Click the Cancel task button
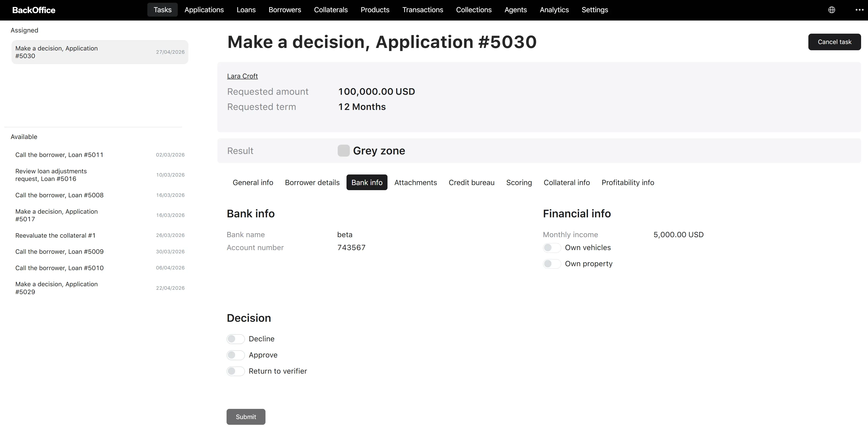Viewport: 868px width, 428px height. [834, 42]
